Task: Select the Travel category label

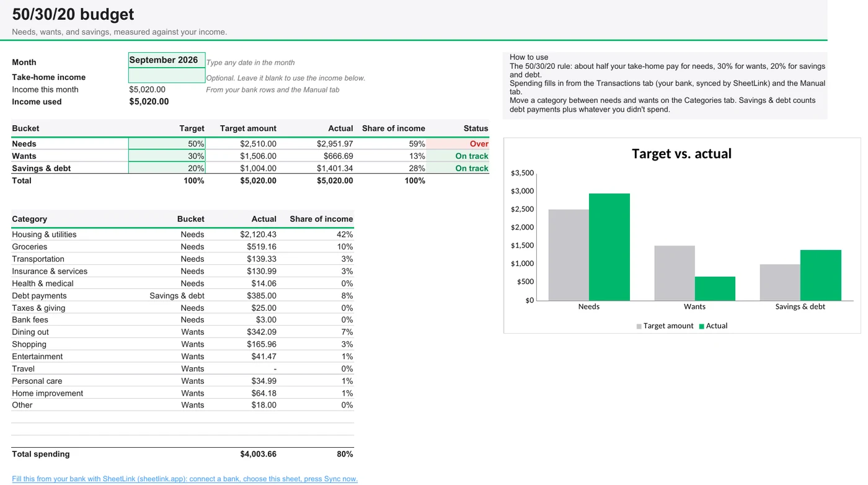Action: tap(24, 368)
